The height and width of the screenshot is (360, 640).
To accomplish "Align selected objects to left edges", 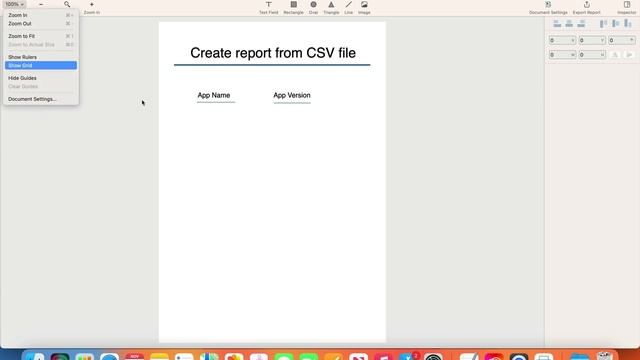I will 557,24.
